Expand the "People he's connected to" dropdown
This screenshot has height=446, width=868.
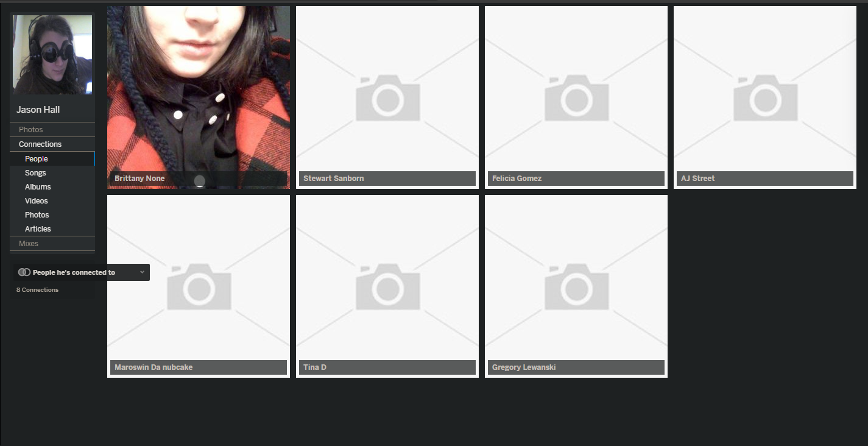[82, 272]
